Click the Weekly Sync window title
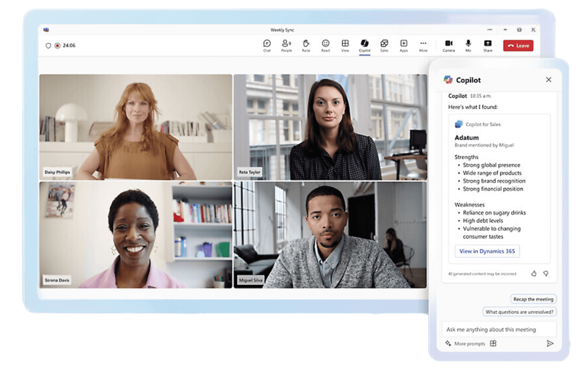Viewport: 588px width, 371px height. click(x=282, y=30)
